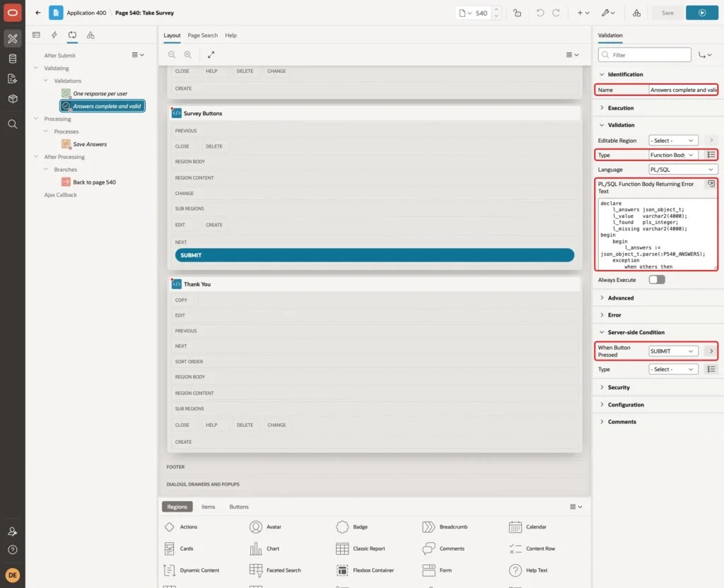Click the Undo arrow in top toolbar
Image resolution: width=724 pixels, height=588 pixels.
pyautogui.click(x=539, y=13)
